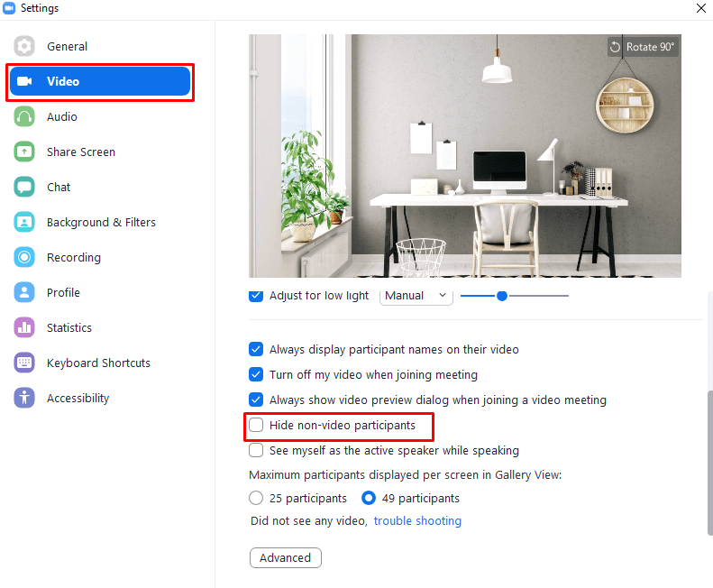Select the 25 participants radio option
The image size is (713, 588).
(x=256, y=498)
